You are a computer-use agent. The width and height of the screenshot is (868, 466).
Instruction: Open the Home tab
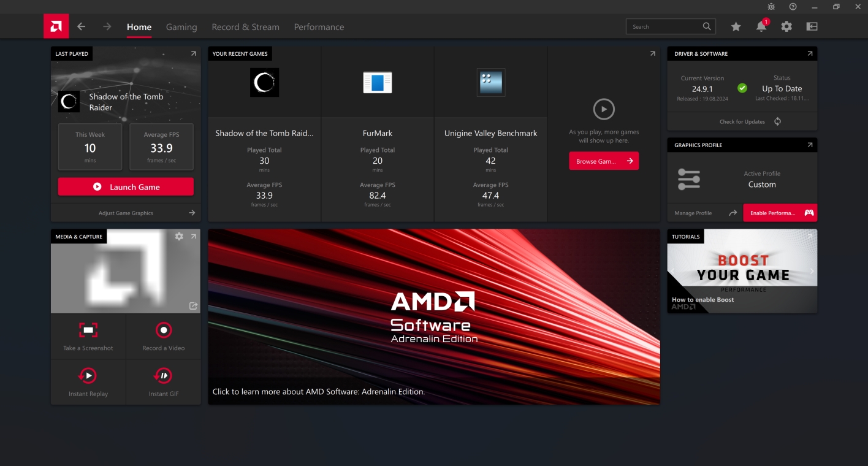click(139, 27)
